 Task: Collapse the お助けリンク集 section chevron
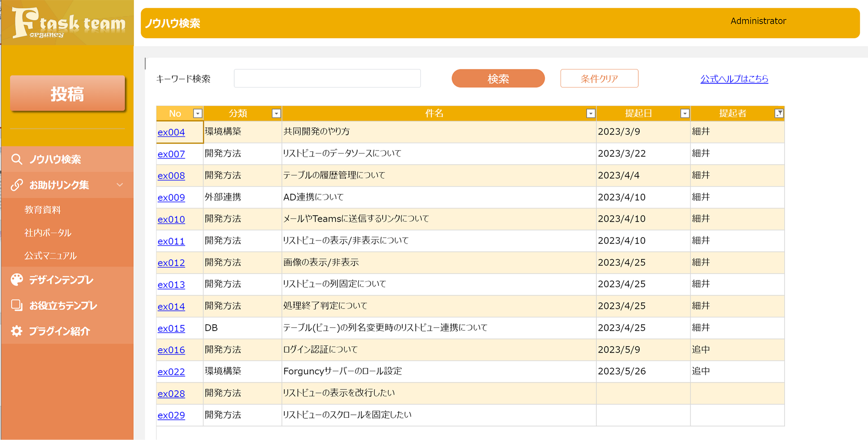pyautogui.click(x=119, y=185)
